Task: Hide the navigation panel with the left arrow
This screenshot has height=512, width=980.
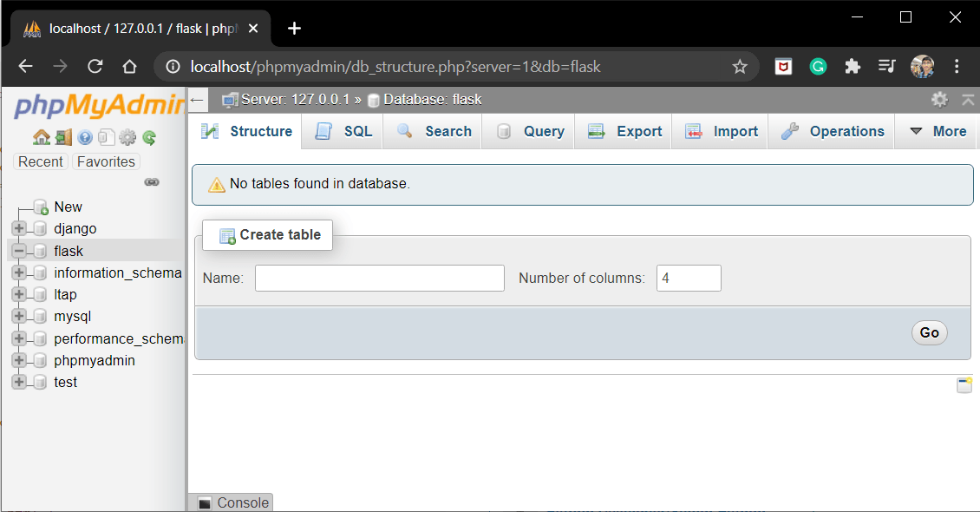Action: pyautogui.click(x=198, y=98)
